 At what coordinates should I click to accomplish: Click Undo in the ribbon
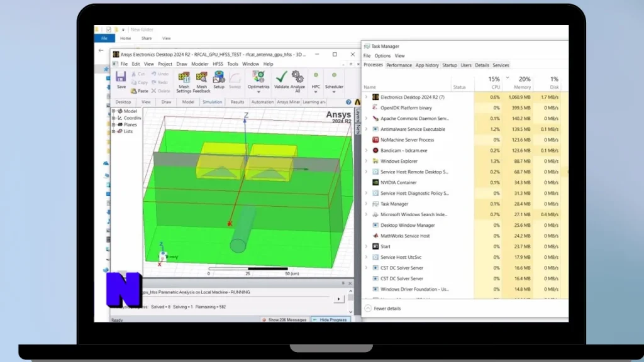tap(160, 74)
